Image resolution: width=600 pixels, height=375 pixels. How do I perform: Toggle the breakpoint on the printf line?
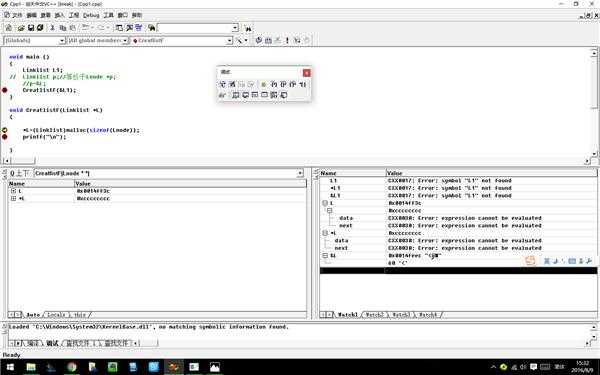(x=5, y=137)
